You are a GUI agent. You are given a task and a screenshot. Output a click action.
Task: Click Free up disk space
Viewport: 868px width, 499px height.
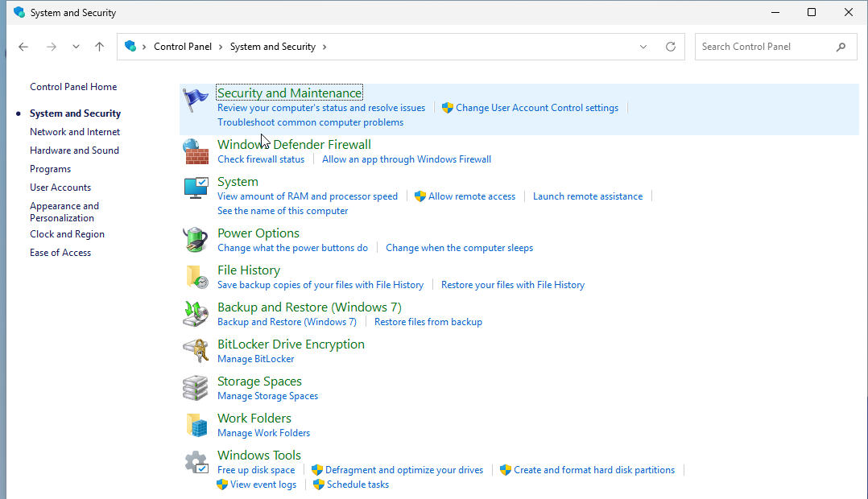click(x=256, y=470)
